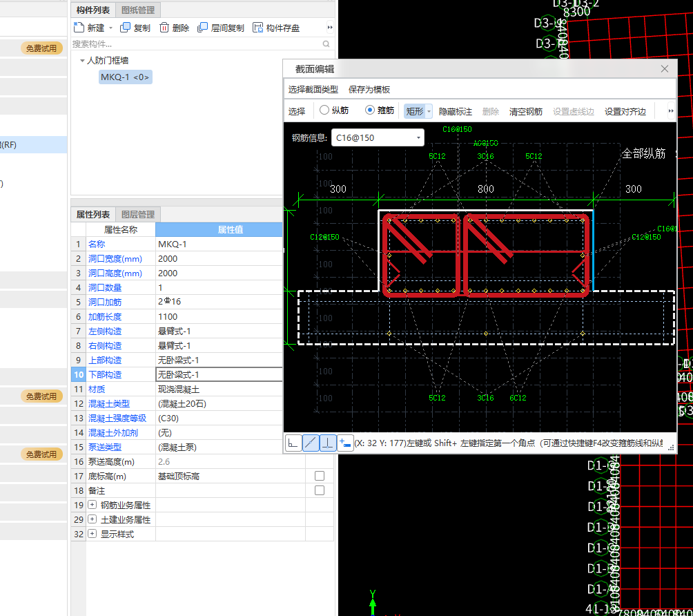Click the 构件存盘 save component icon
Image resolution: width=693 pixels, height=616 pixels.
257,28
